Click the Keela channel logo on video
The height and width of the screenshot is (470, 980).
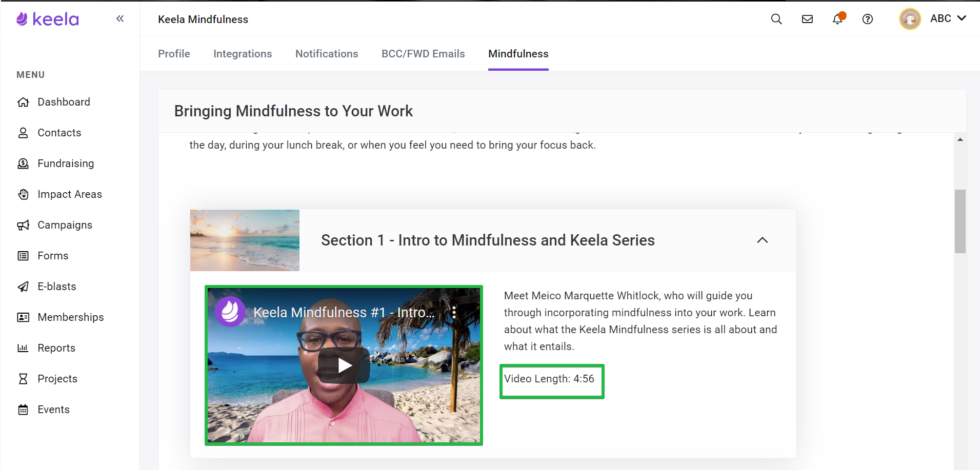[230, 311]
